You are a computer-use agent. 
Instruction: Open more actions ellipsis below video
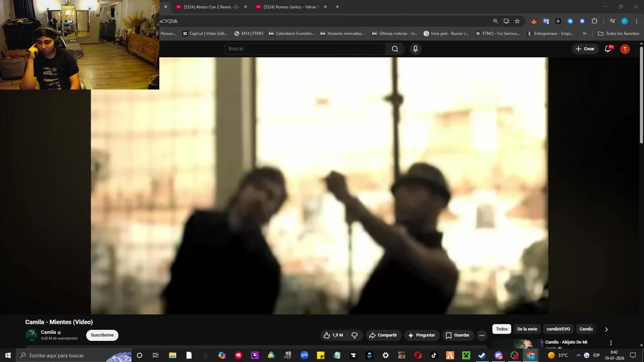tap(481, 335)
